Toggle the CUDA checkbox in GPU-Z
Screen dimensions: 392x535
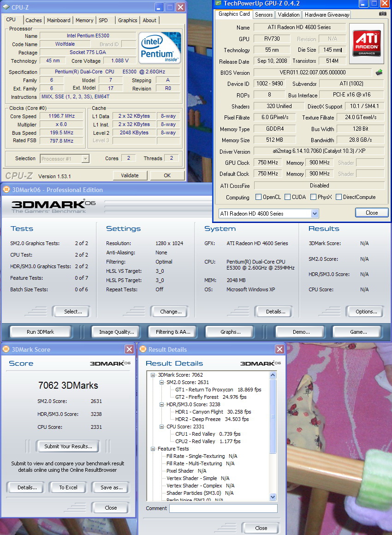[x=287, y=197]
